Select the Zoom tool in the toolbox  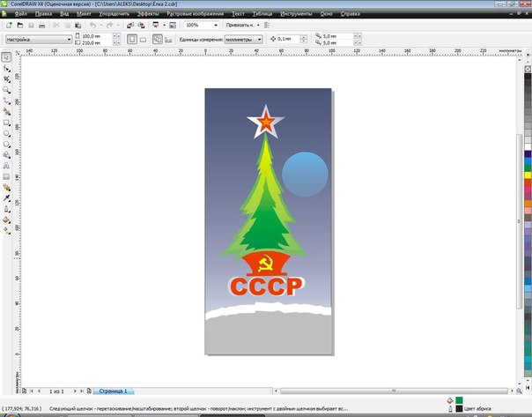(x=6, y=90)
